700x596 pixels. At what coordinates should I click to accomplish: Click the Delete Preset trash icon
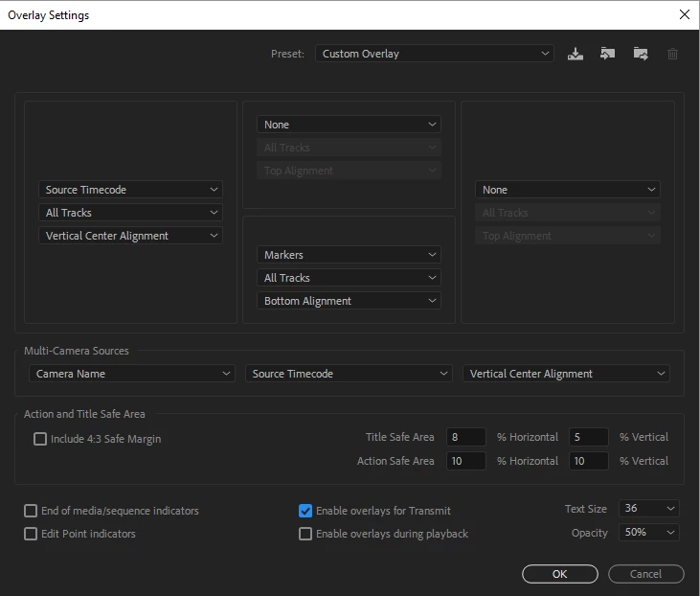pos(672,54)
